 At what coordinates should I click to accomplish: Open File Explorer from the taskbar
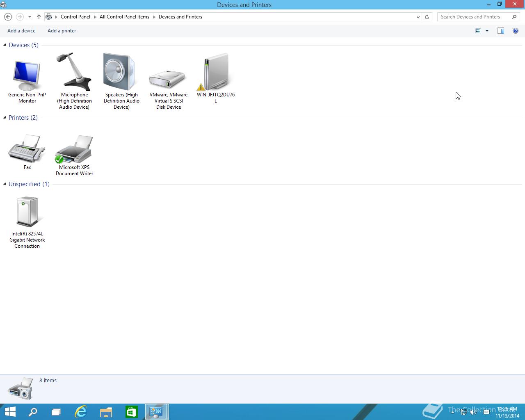click(x=106, y=412)
